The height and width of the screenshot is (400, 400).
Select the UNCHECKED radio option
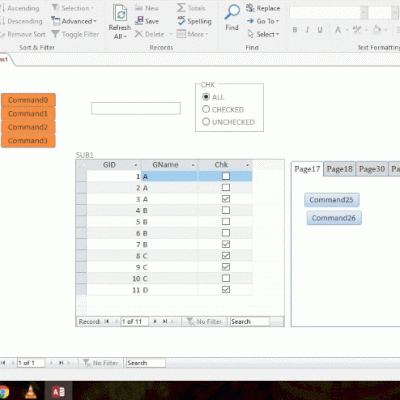click(x=206, y=122)
